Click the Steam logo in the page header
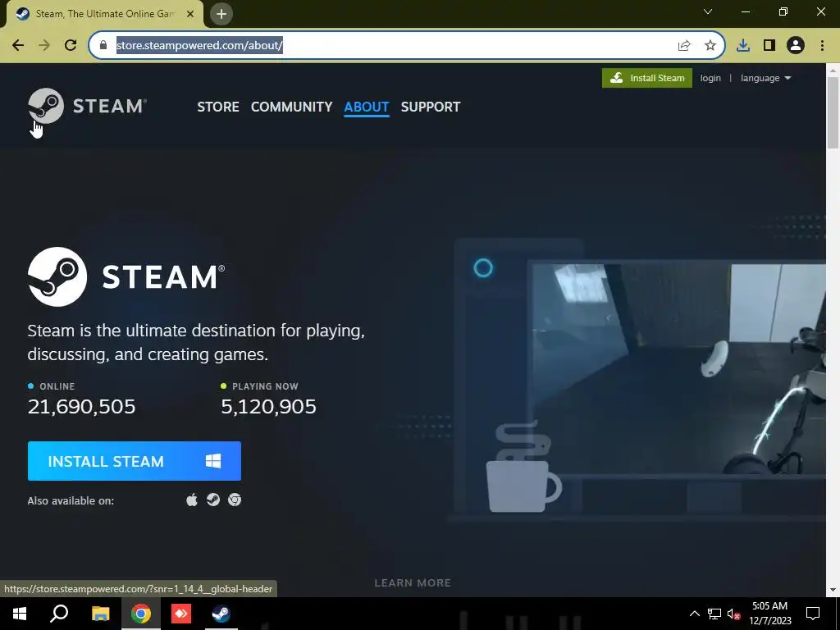The height and width of the screenshot is (630, 840). (x=87, y=106)
